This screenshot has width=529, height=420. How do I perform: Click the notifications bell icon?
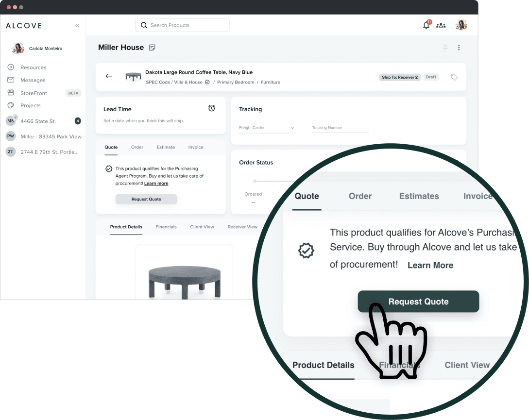coord(426,25)
